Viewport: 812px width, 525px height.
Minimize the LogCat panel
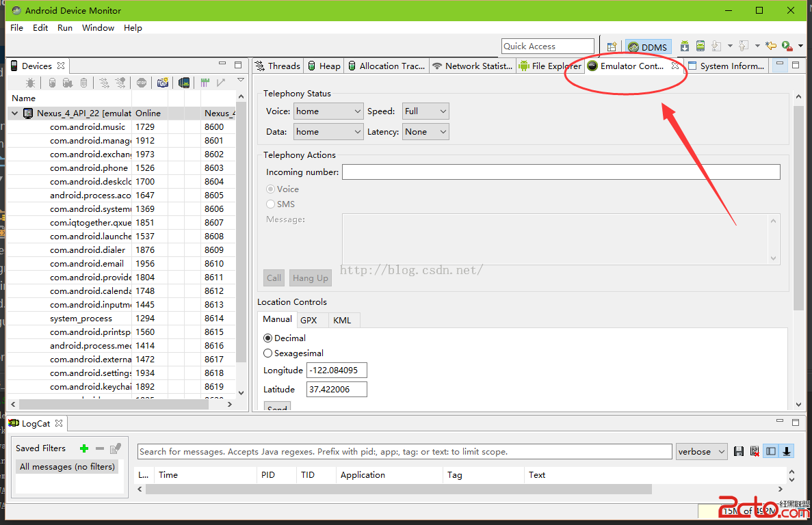click(780, 422)
